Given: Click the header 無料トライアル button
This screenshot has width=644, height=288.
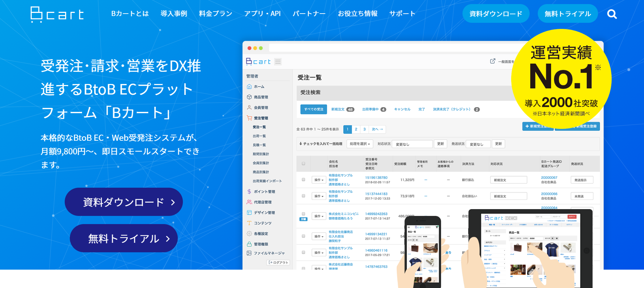Looking at the screenshot, I should 568,14.
